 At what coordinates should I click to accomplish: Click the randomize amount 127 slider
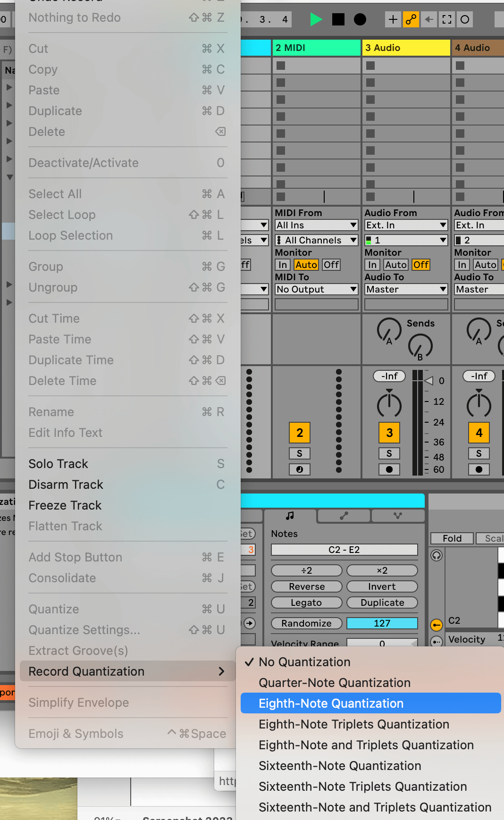pos(382,623)
